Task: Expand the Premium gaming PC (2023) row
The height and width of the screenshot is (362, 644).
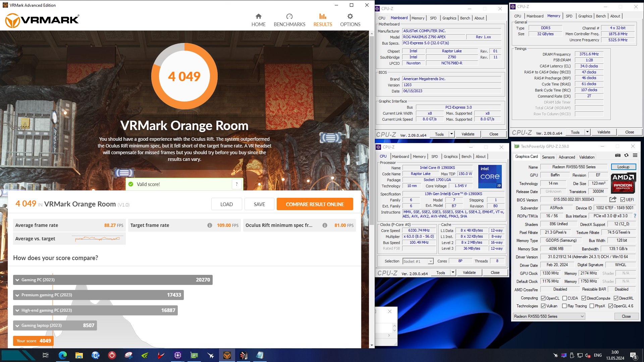Action: [x=99, y=295]
